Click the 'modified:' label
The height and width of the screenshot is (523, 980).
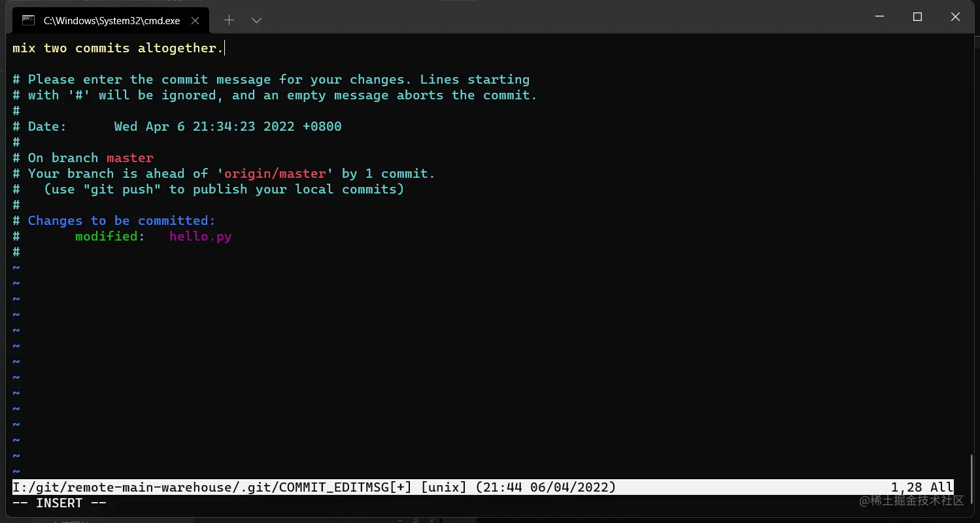(x=110, y=236)
